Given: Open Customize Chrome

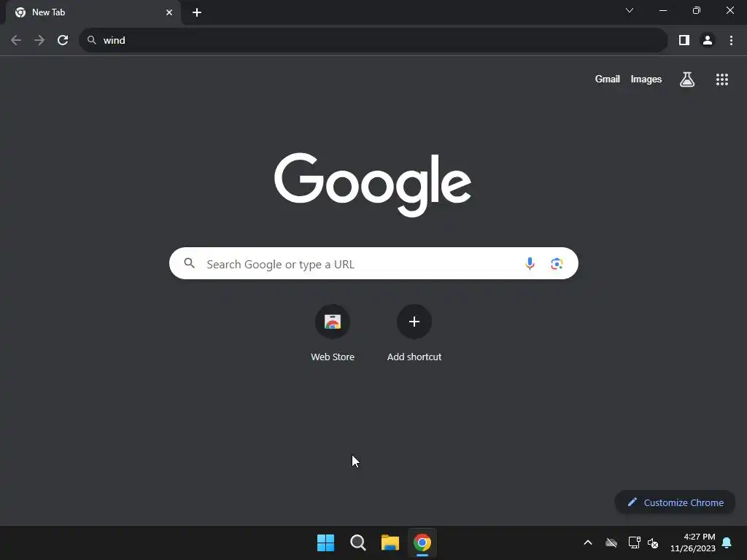Looking at the screenshot, I should coord(675,502).
